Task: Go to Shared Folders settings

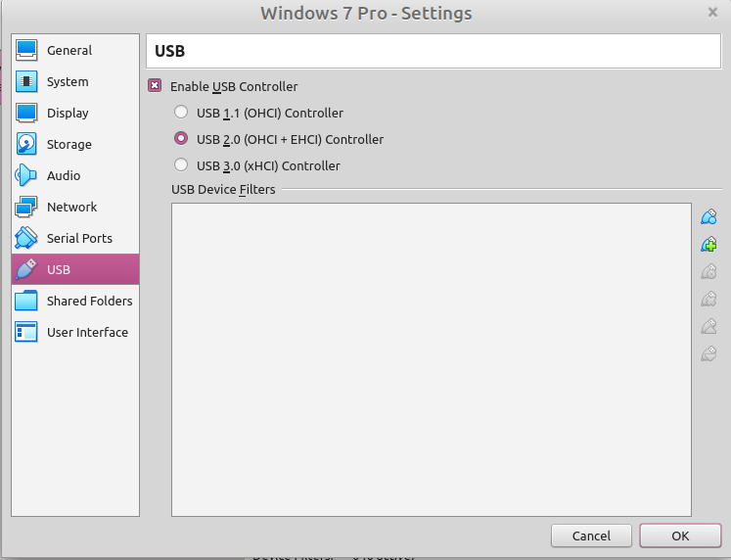Action: (x=89, y=302)
